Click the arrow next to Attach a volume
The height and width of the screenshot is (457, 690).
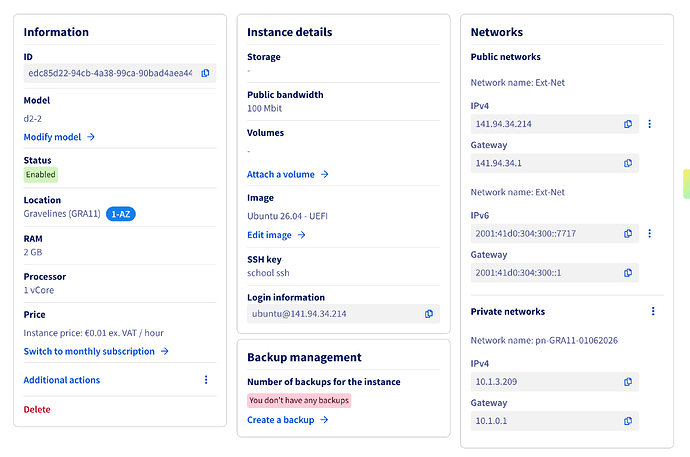[324, 175]
